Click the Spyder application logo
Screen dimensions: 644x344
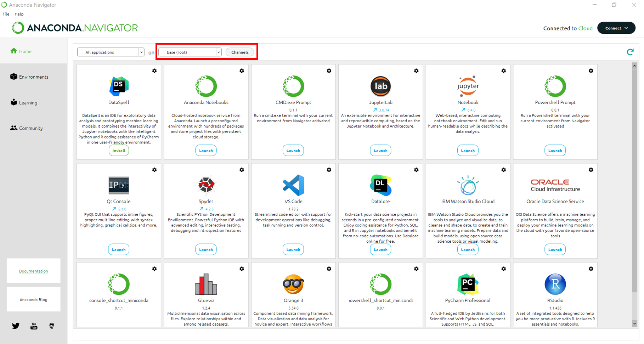[206, 185]
